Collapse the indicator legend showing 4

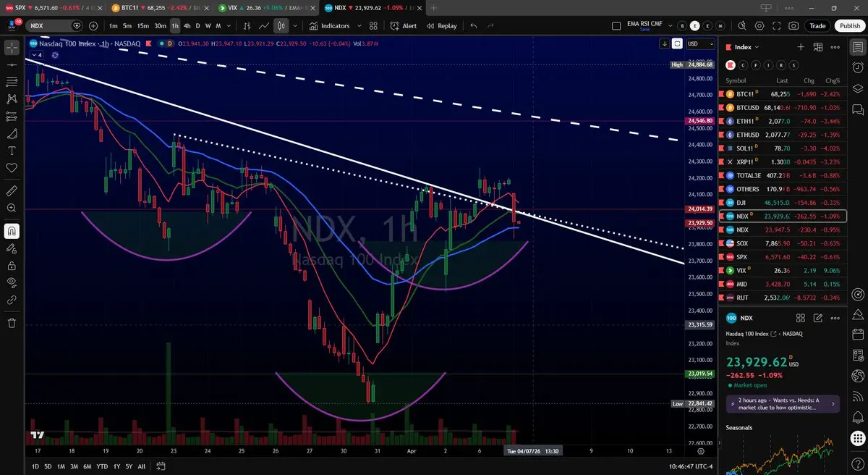(37, 55)
